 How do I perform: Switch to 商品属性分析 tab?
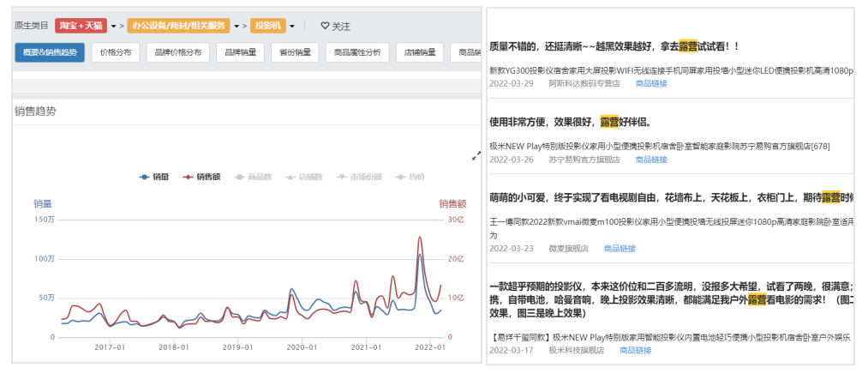[x=357, y=52]
